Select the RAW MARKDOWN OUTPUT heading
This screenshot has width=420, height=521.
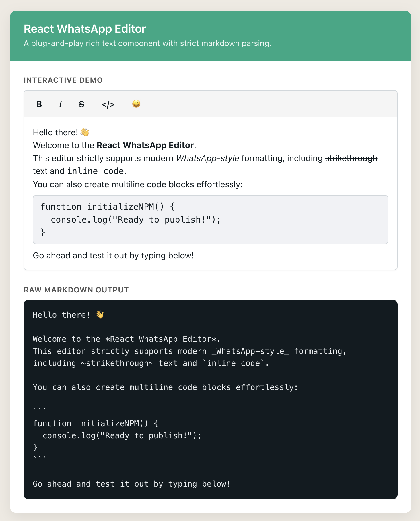tap(76, 290)
